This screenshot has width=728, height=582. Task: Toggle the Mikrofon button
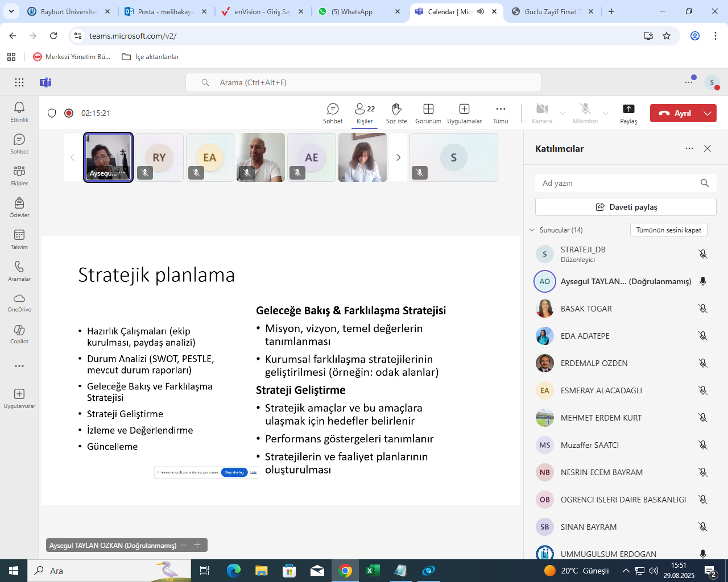pyautogui.click(x=585, y=113)
